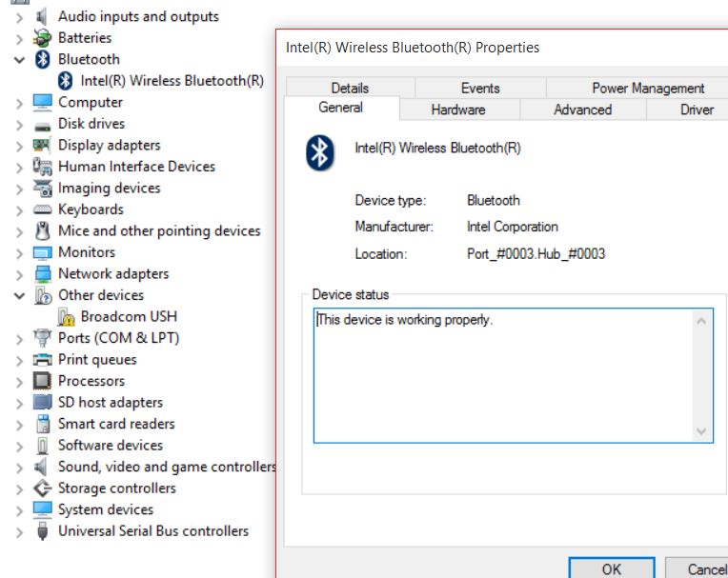
Task: Click the Device status scrollbar up arrow
Action: pyautogui.click(x=701, y=321)
